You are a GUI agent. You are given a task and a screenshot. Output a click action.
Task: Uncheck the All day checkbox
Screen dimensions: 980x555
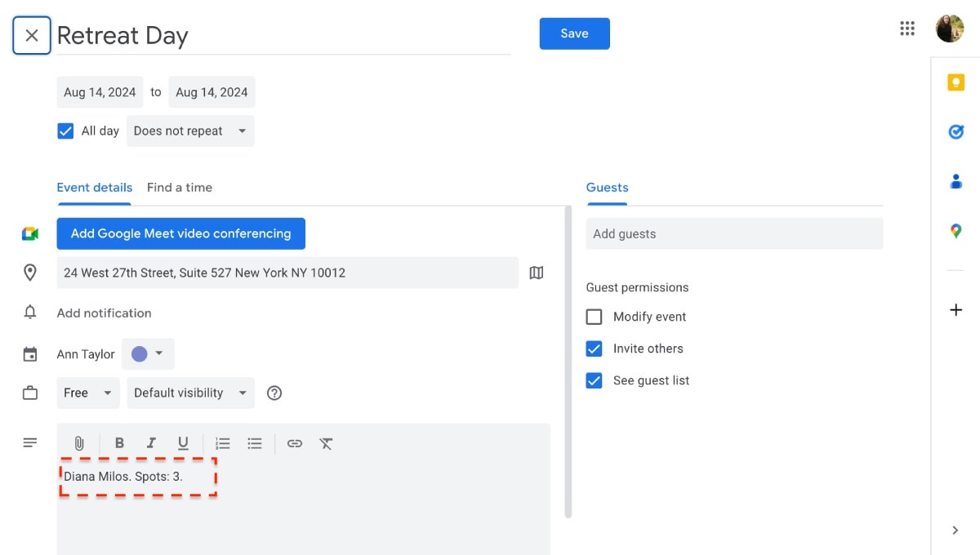tap(65, 131)
